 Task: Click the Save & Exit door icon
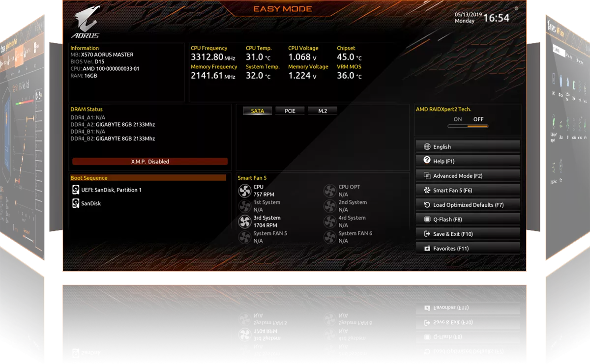pos(427,234)
